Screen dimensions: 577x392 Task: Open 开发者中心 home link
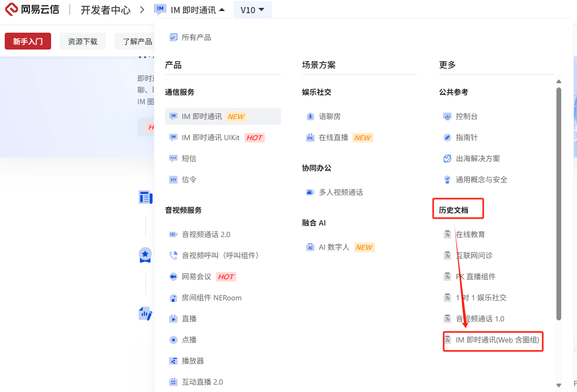[x=105, y=10]
